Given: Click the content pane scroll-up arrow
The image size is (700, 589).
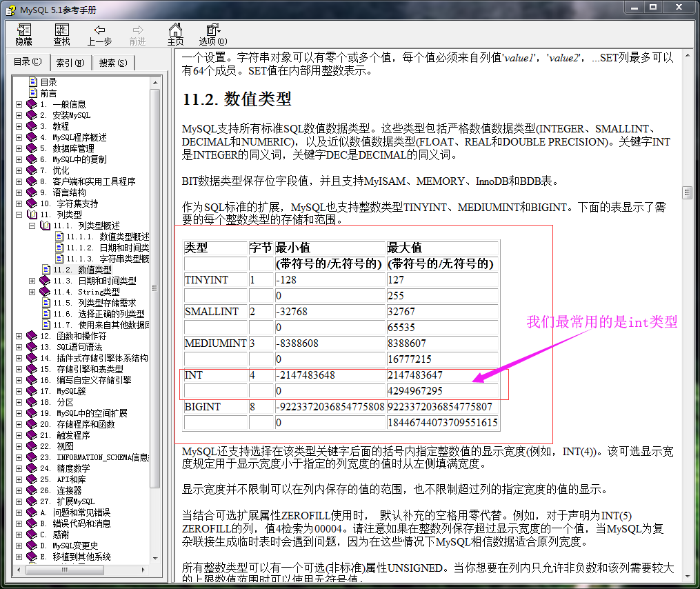Looking at the screenshot, I should [x=687, y=54].
